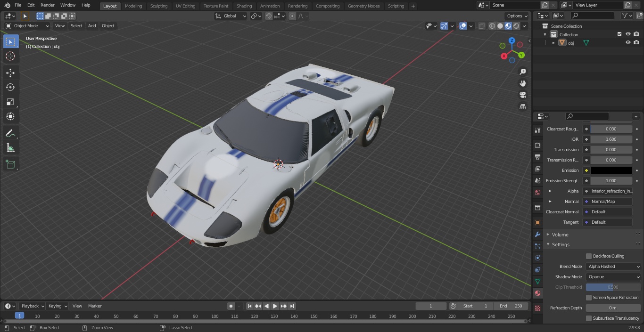Screen dimensions: 644x332
Task: Open the File menu
Action: pos(18,5)
